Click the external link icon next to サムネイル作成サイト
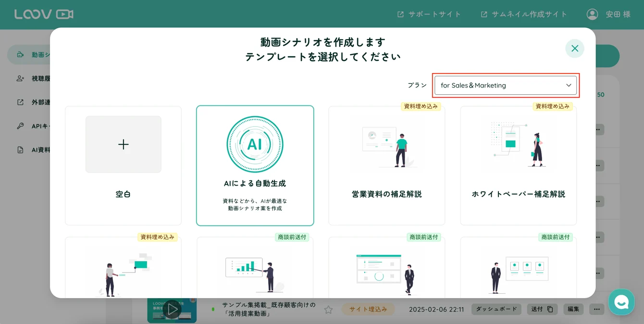 pyautogui.click(x=484, y=14)
